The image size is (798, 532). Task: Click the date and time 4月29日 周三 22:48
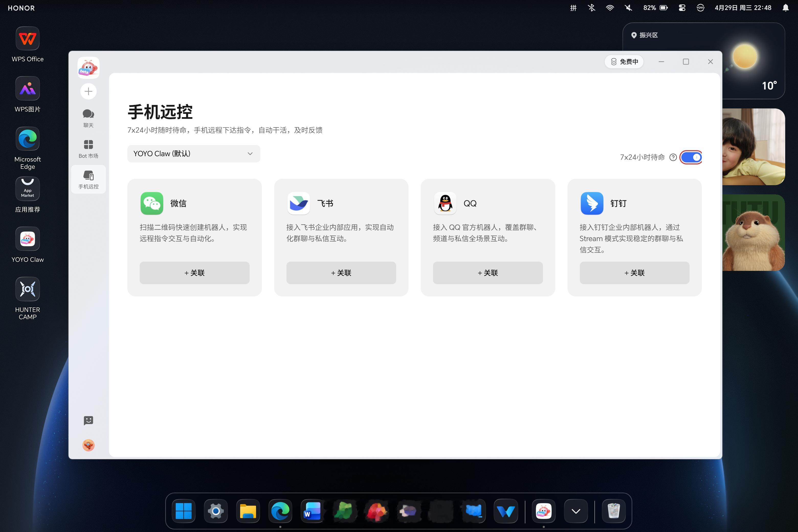pyautogui.click(x=743, y=8)
